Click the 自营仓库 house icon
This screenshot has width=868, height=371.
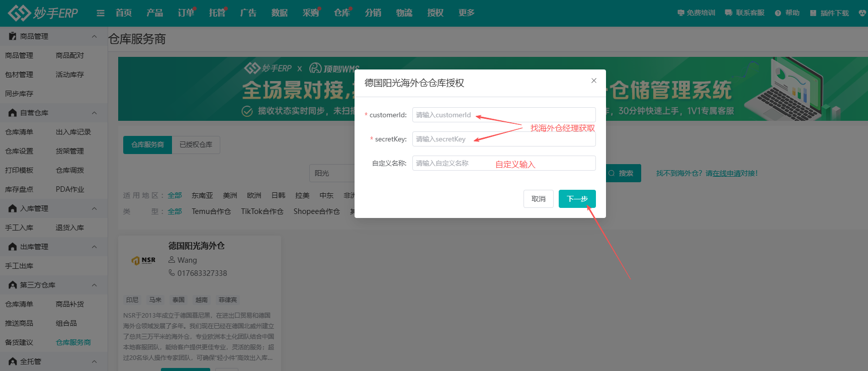tap(13, 113)
